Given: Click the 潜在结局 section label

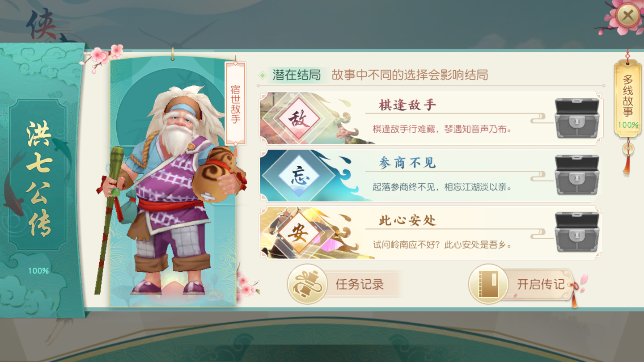Looking at the screenshot, I should pos(297,75).
